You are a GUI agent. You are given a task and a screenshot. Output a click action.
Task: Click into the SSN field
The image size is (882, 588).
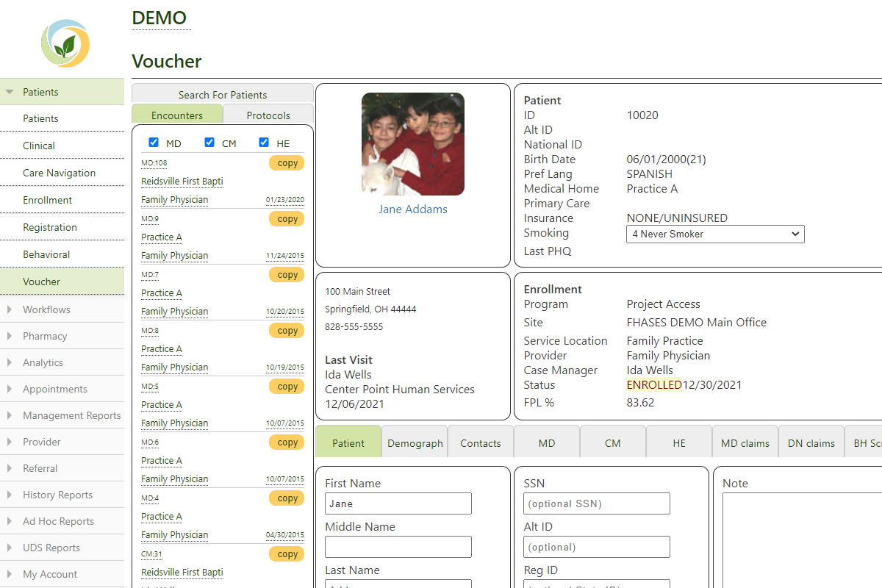click(x=597, y=503)
